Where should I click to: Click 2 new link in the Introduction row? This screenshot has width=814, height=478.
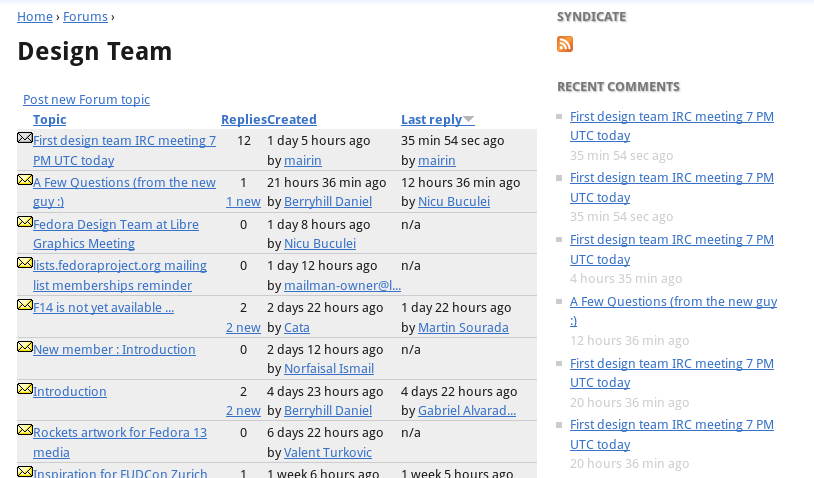(243, 411)
